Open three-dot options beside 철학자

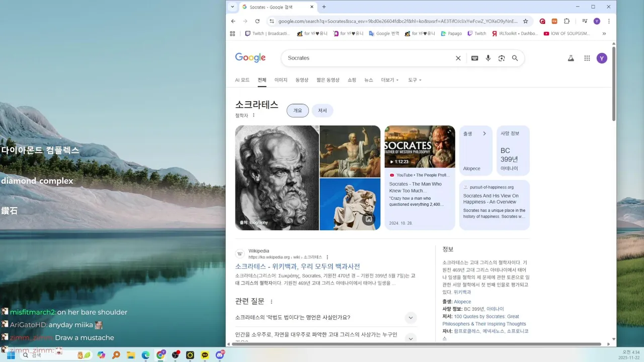(254, 115)
